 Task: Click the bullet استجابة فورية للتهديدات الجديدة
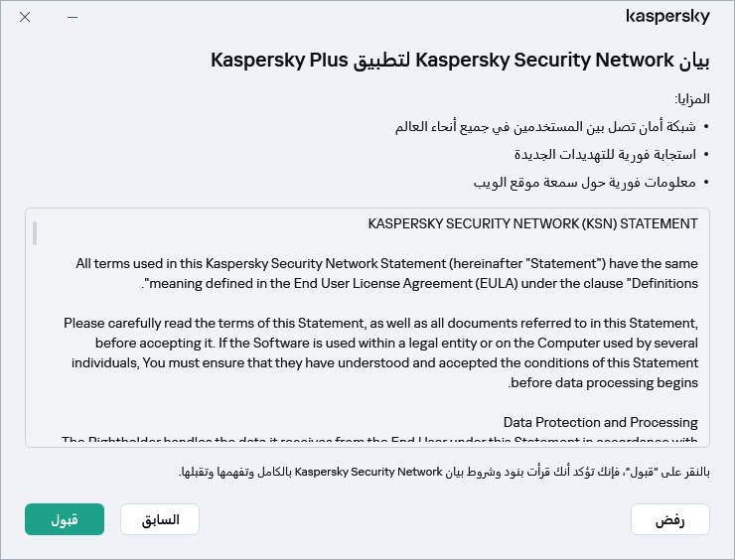(x=605, y=155)
